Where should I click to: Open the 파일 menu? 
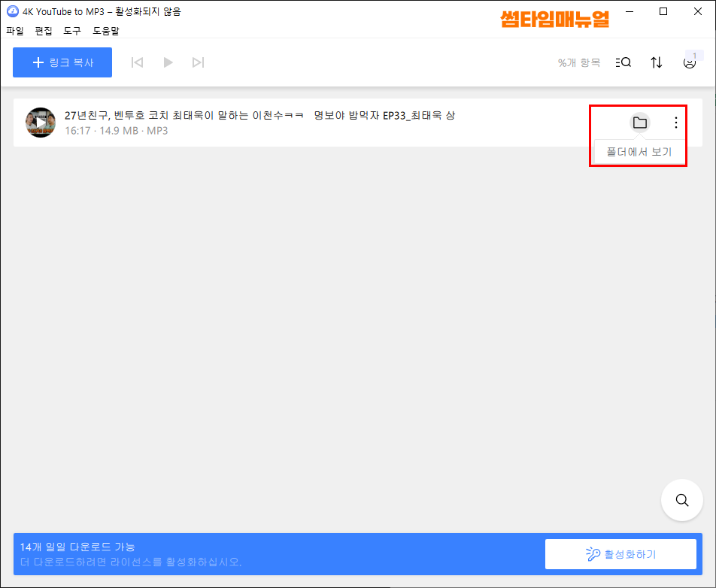(x=14, y=31)
